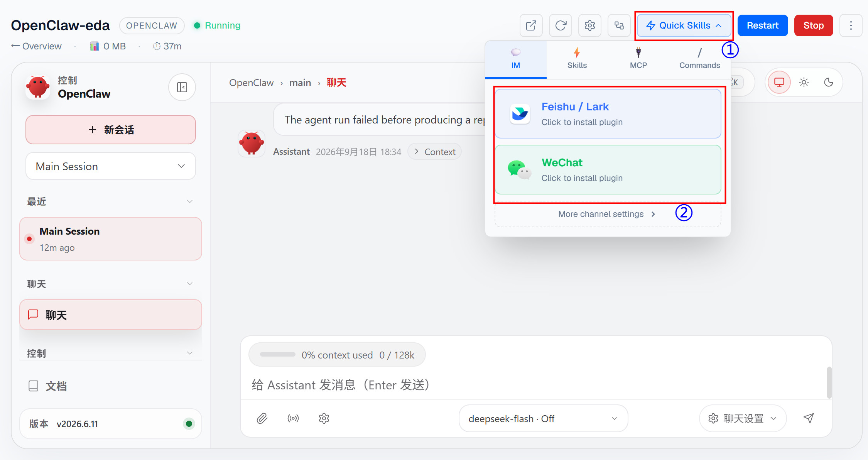Switch to the MCP tab
The height and width of the screenshot is (460, 868).
[638, 59]
